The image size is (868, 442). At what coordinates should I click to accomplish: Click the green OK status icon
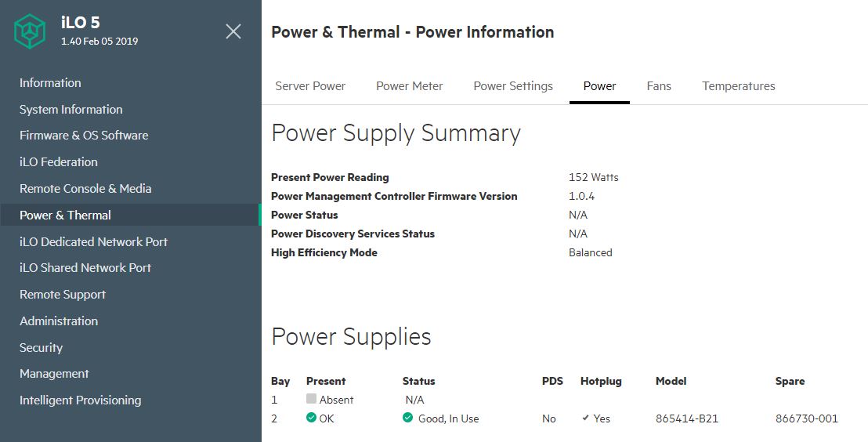312,418
